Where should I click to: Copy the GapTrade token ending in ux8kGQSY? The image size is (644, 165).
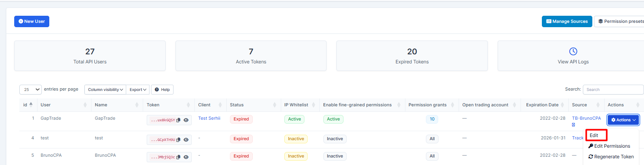(x=178, y=120)
